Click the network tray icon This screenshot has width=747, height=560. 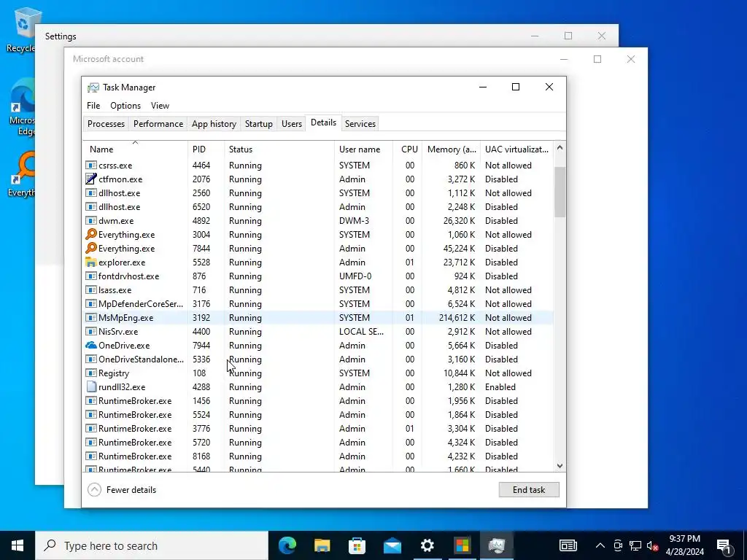635,545
